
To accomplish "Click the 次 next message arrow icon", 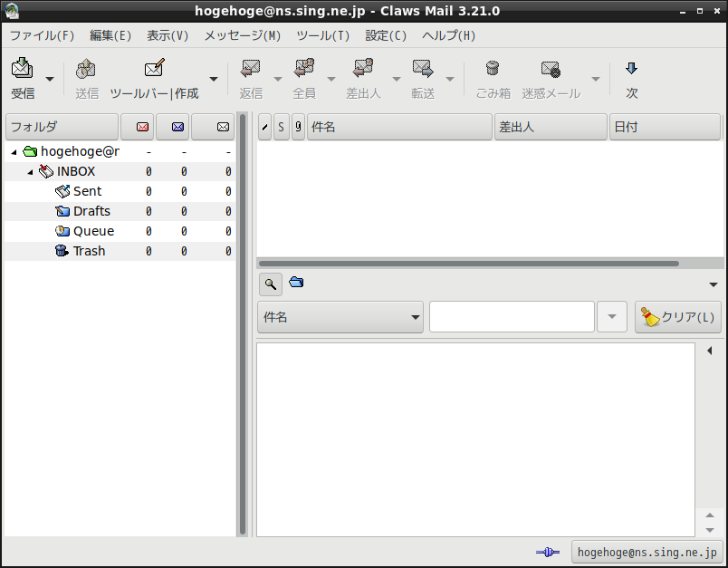I will coord(631,69).
